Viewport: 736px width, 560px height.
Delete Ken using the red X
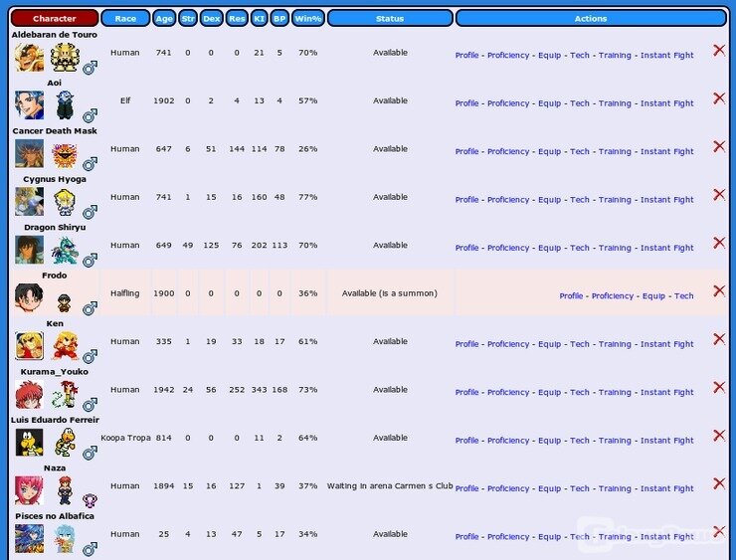pyautogui.click(x=719, y=339)
